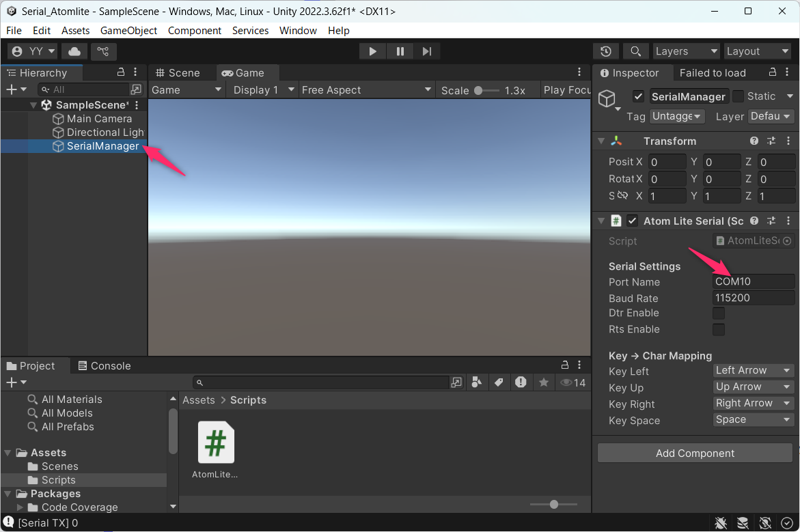Enable the Rts Enable checkbox
This screenshot has height=532, width=800.
tap(719, 329)
